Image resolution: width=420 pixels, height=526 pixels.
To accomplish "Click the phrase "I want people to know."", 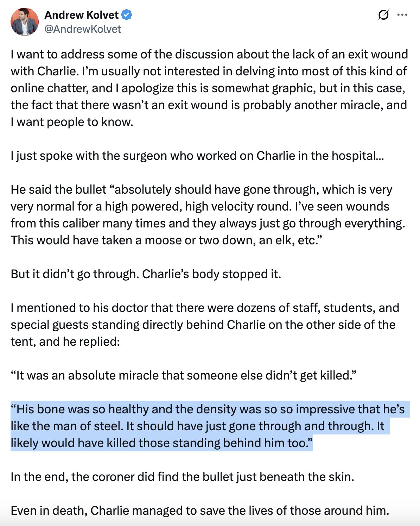I will point(72,122).
